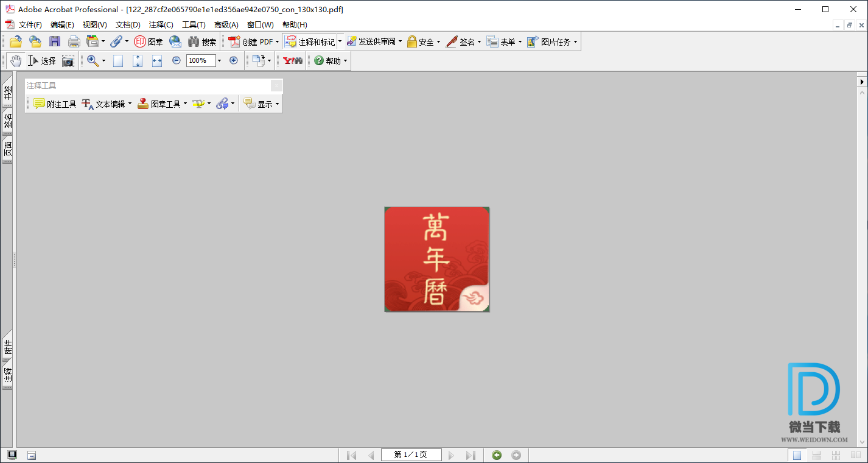868x463 pixels.
Task: Open the 签名 signatures side tab
Action: pyautogui.click(x=8, y=121)
